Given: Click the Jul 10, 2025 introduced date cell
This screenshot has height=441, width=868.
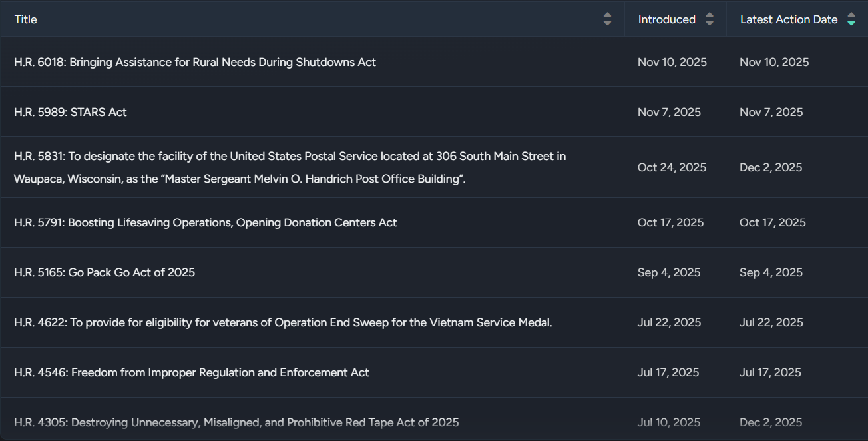Looking at the screenshot, I should pyautogui.click(x=668, y=422).
